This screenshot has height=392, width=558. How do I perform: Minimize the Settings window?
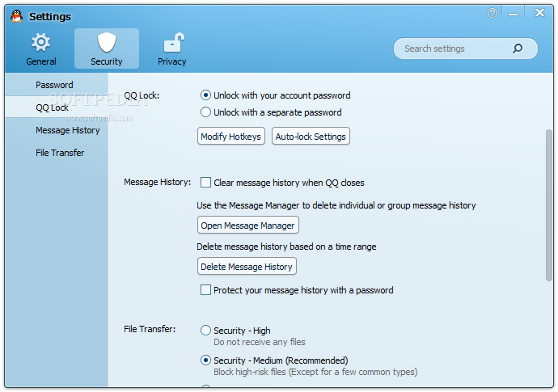pos(513,14)
